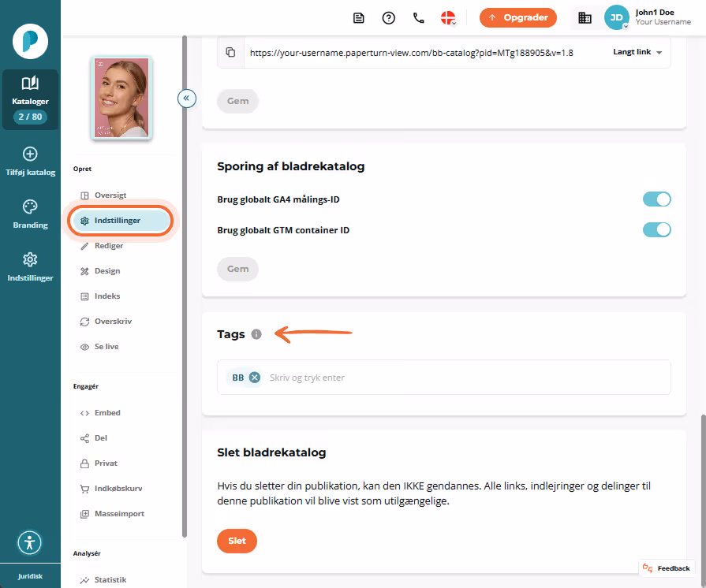Screen dimensions: 706x588
Task: Click the Gem button under the link field
Action: 237,101
